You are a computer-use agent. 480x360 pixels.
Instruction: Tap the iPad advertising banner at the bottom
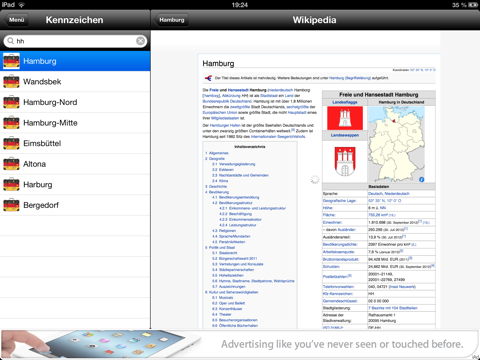[x=240, y=344]
